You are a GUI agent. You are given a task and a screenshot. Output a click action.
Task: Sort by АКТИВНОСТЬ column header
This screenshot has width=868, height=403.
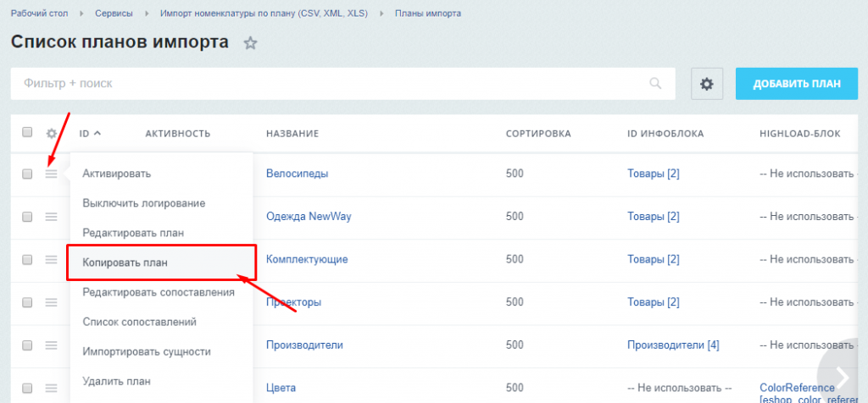pyautogui.click(x=178, y=133)
